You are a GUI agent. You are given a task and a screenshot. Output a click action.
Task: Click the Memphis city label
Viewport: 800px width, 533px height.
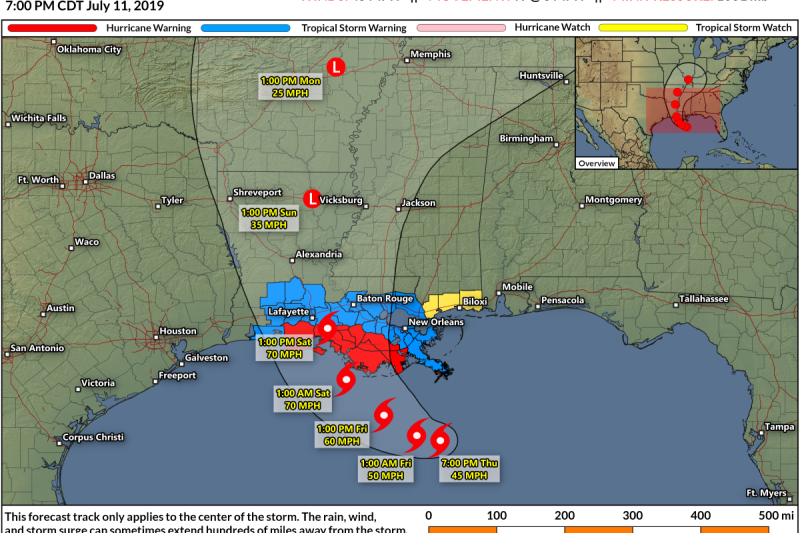coord(431,54)
